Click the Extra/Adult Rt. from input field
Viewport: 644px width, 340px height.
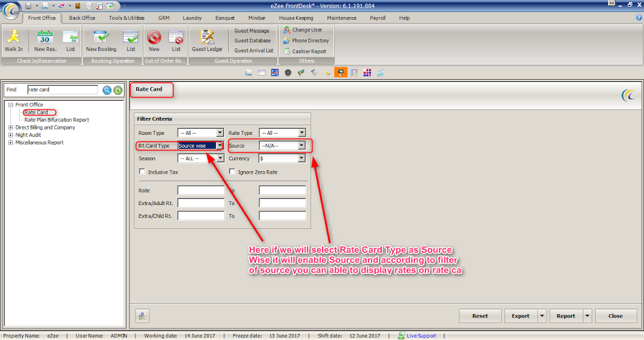(201, 202)
